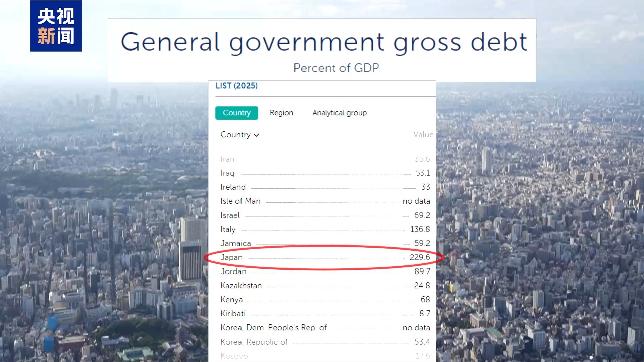Click the Kazakhstan row
644x362 pixels.
click(x=241, y=285)
